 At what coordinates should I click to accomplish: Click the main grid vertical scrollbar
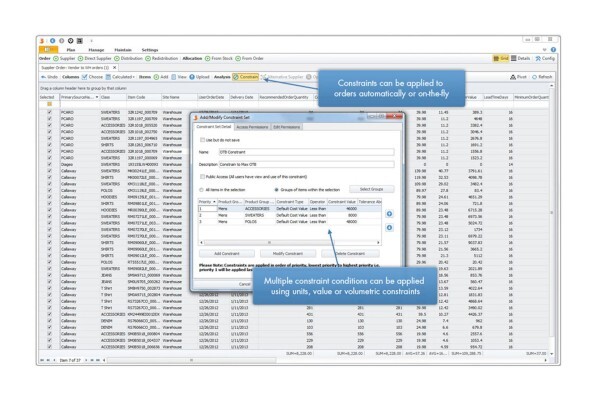tap(551, 212)
